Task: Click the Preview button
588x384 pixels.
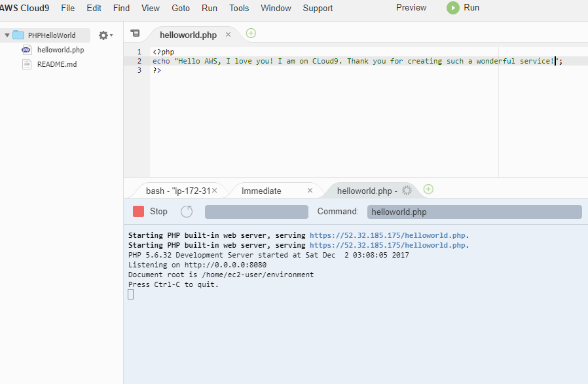Action: (411, 7)
